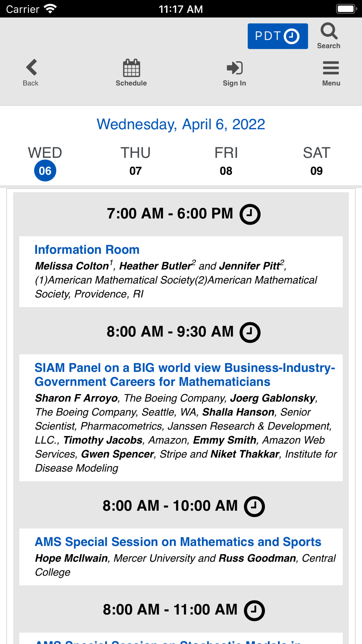Click clock icon beside 8:00 AM - 11:00 AM
Screen dimensions: 362x644
coord(254,610)
